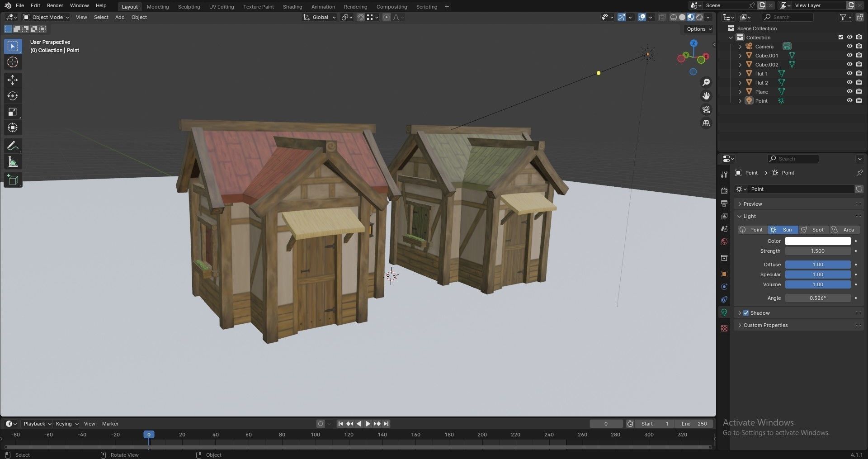Open the Texture properties tab
The image size is (868, 459).
click(724, 328)
